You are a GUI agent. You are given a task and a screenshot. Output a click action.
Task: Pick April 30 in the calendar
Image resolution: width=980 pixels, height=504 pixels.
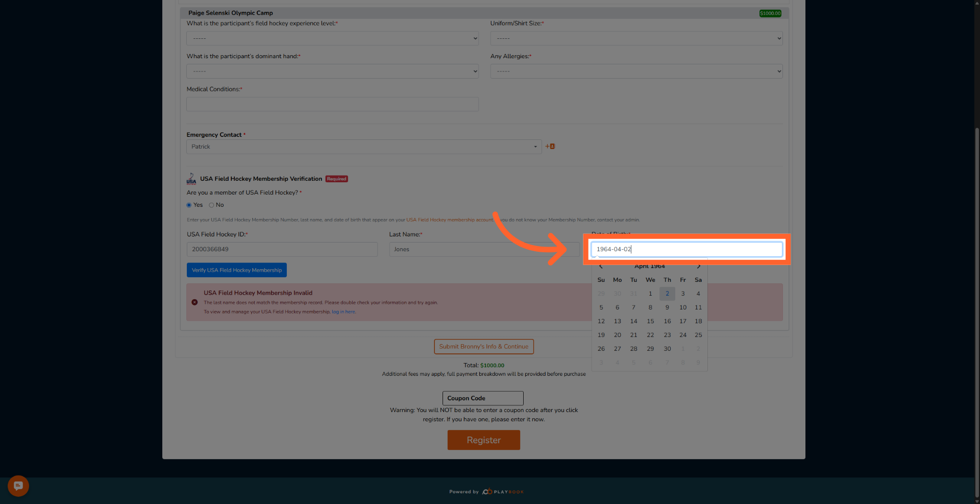[x=667, y=349]
